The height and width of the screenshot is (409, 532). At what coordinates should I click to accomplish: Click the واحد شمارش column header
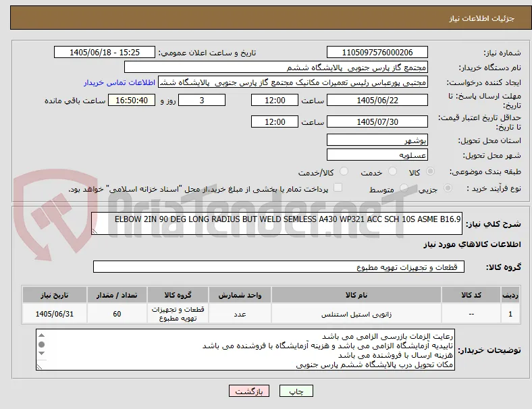point(240,295)
